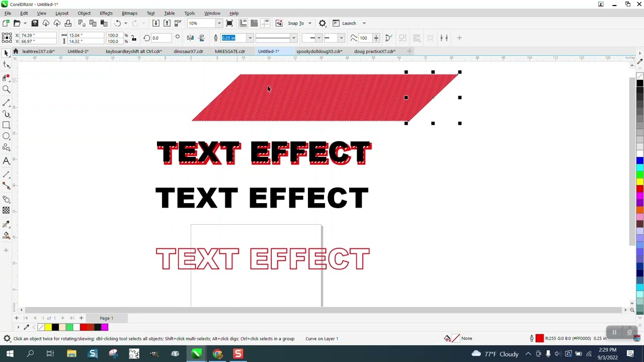Select the Crop tool

(6, 77)
